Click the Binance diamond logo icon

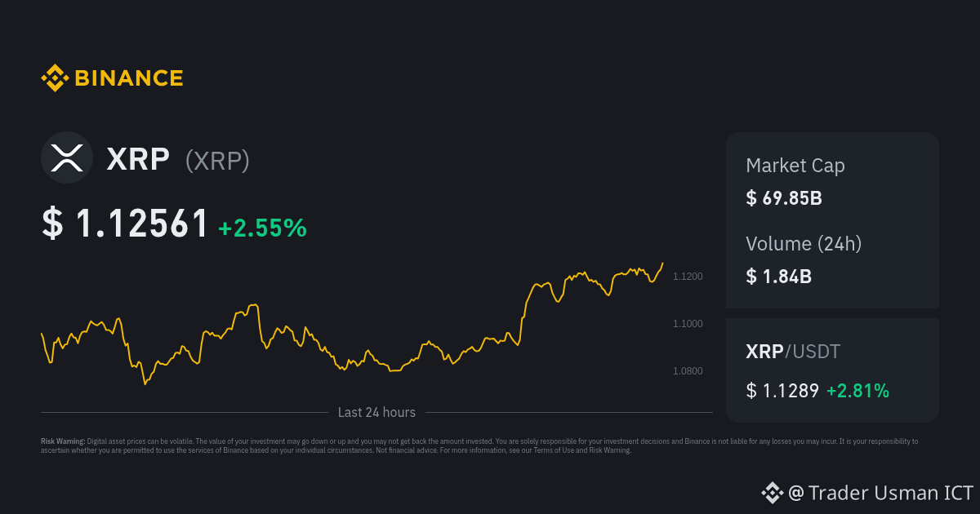click(x=55, y=78)
